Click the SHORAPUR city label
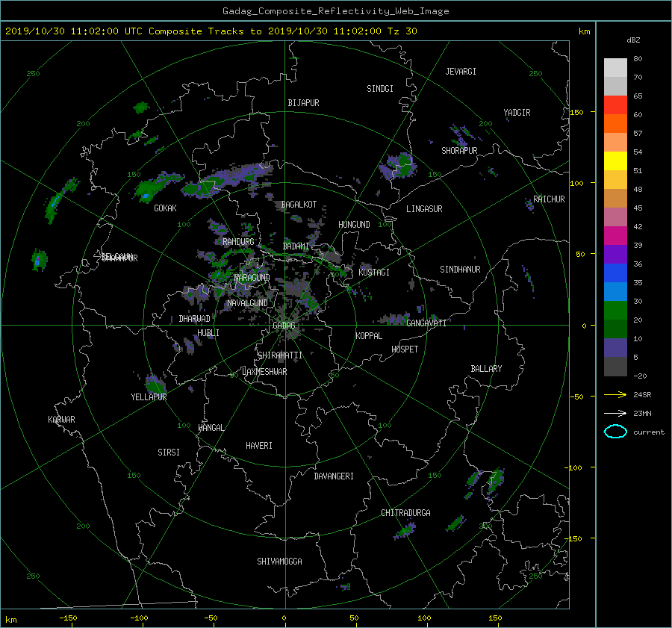 coord(459,150)
